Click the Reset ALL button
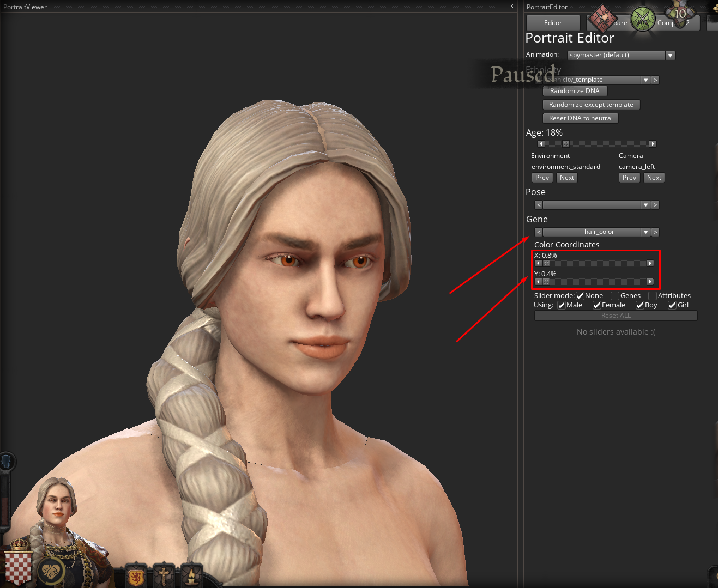The image size is (718, 588). click(616, 316)
